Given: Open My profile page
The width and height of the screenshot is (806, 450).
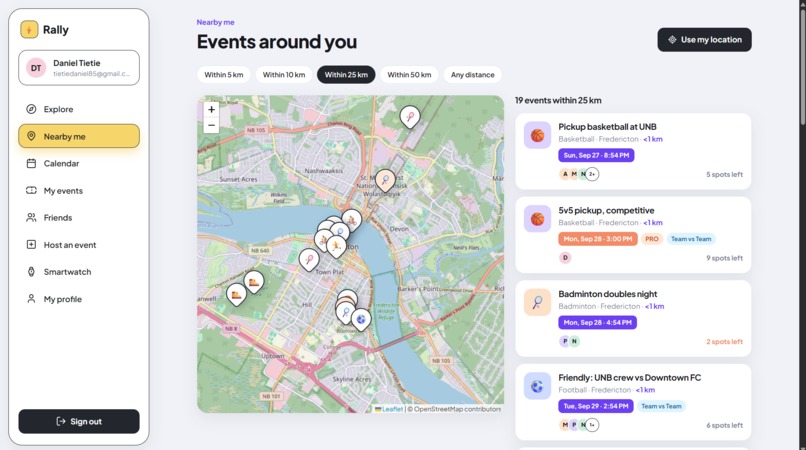Looking at the screenshot, I should point(79,299).
